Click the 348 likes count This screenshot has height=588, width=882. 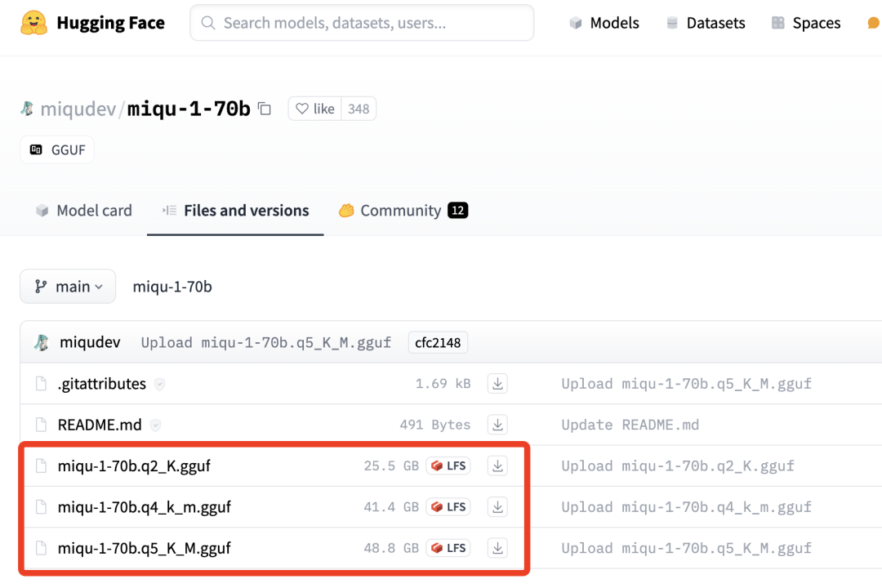tap(359, 109)
